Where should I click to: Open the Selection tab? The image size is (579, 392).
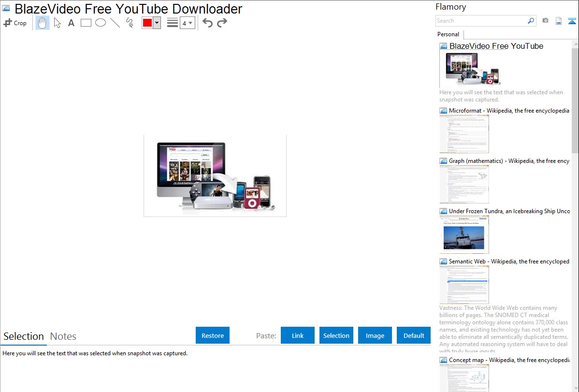coord(24,336)
